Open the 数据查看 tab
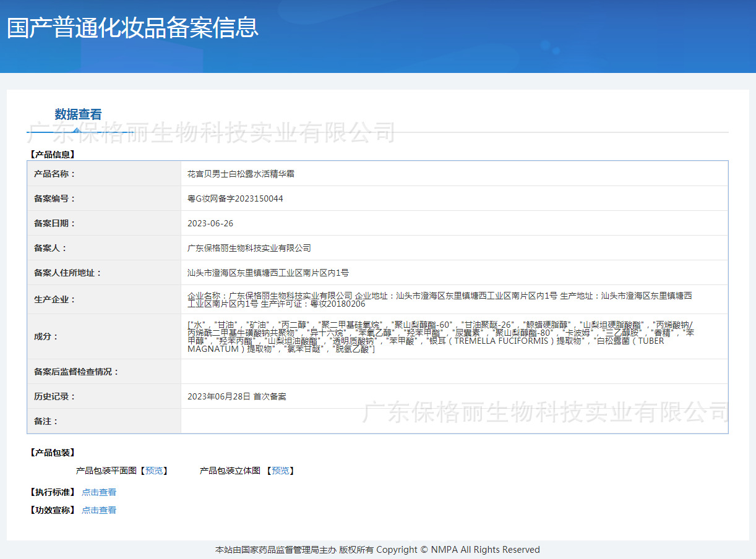This screenshot has height=559, width=756. click(78, 114)
